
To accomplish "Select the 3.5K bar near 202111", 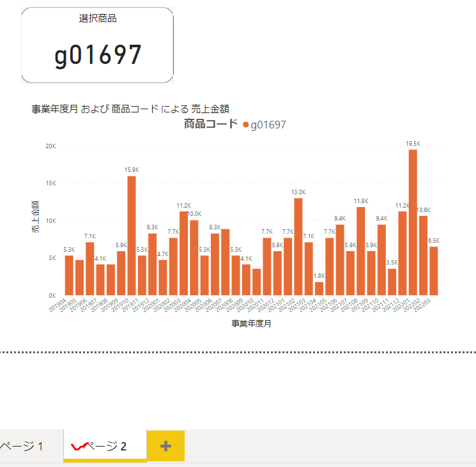I will 392,282.
